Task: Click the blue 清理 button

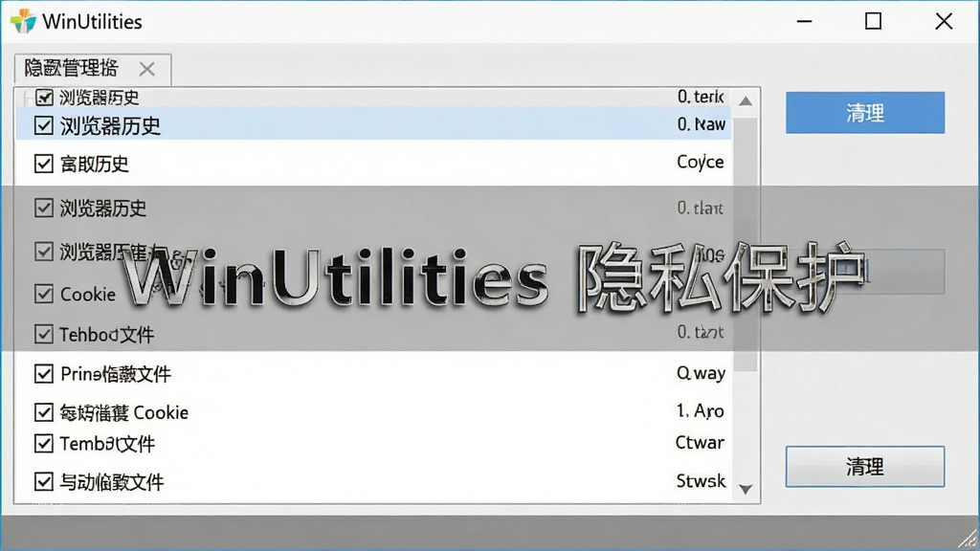Action: [x=865, y=113]
